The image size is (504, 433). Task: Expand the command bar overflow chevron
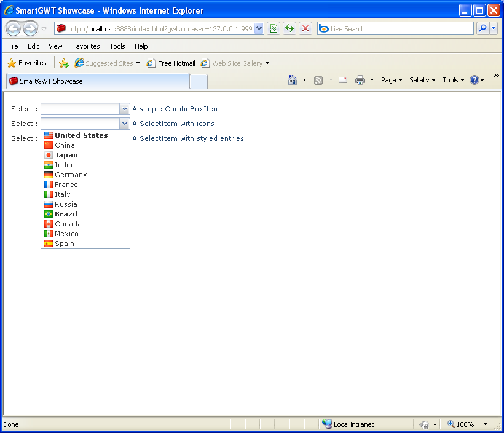coord(496,75)
